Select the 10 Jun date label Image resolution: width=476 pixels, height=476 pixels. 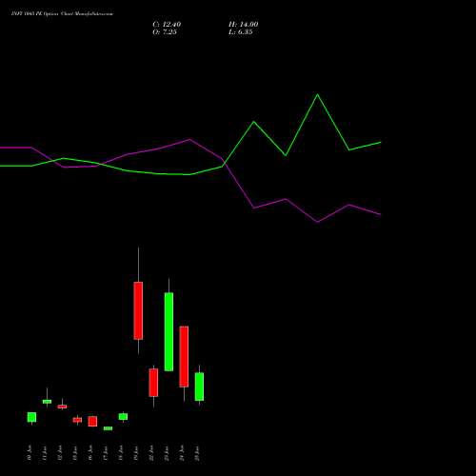(x=30, y=453)
